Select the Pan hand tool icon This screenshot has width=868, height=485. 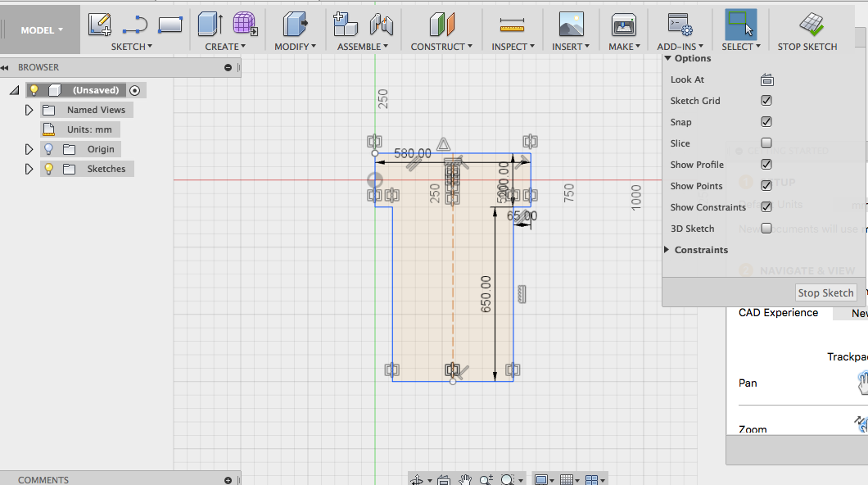point(465,480)
